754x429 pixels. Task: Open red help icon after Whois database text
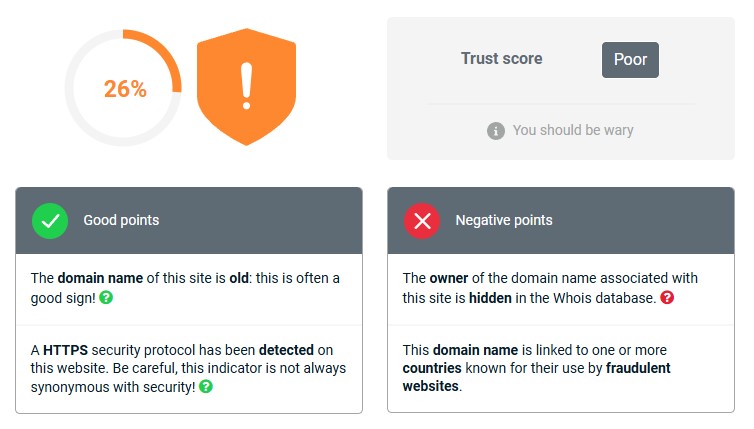[667, 297]
